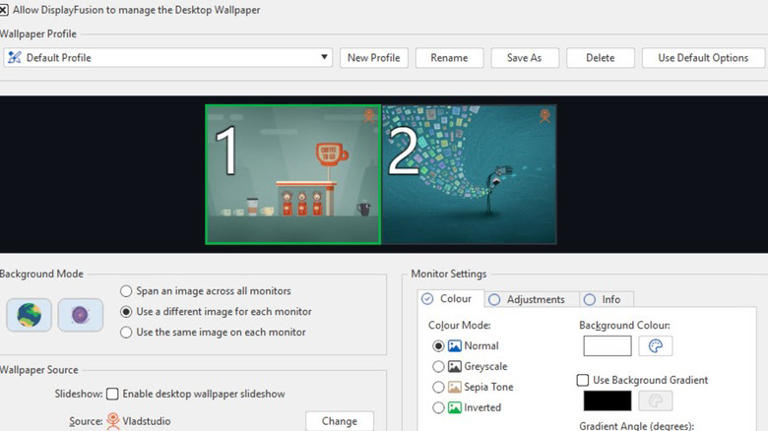Enable desktop wallpaper slideshow checkbox
Screen dimensions: 768x431
click(x=112, y=394)
